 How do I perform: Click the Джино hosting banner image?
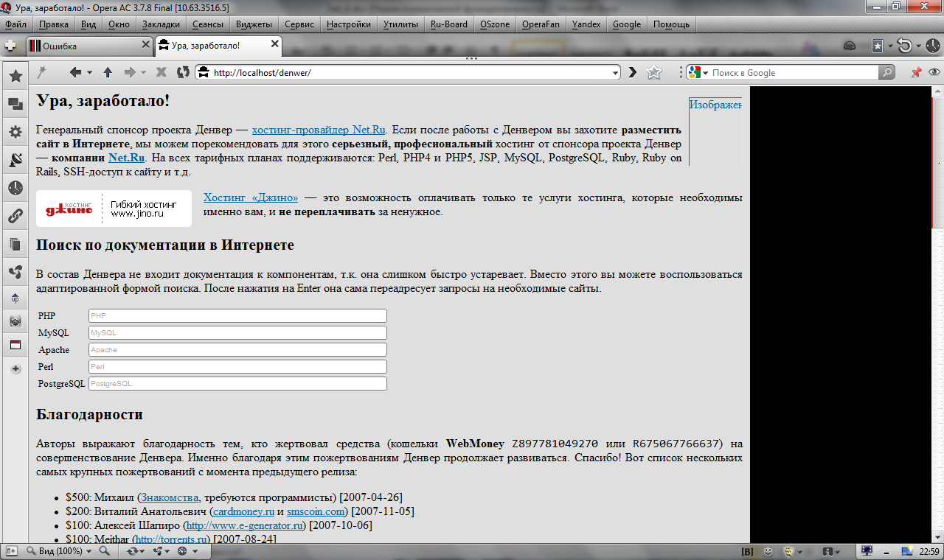click(x=114, y=209)
